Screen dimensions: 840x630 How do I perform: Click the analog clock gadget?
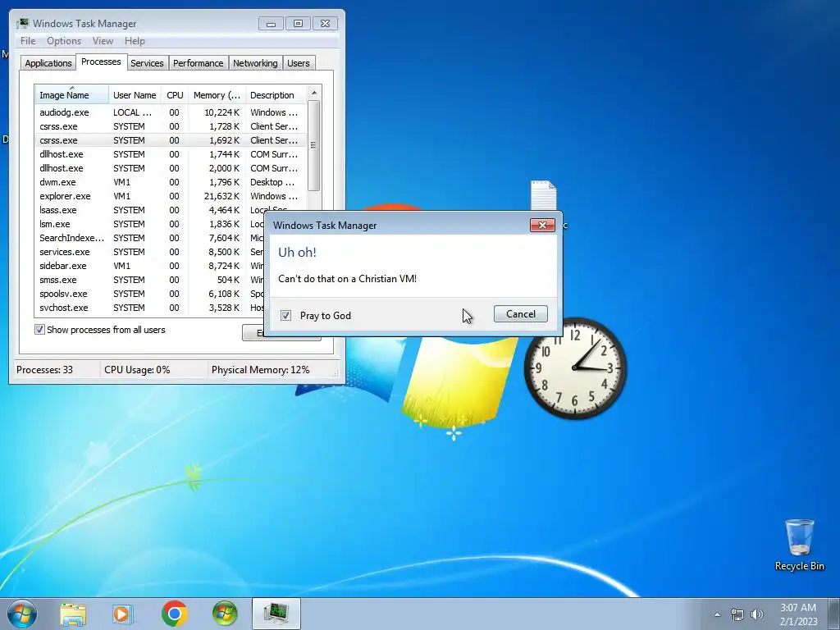click(x=575, y=368)
